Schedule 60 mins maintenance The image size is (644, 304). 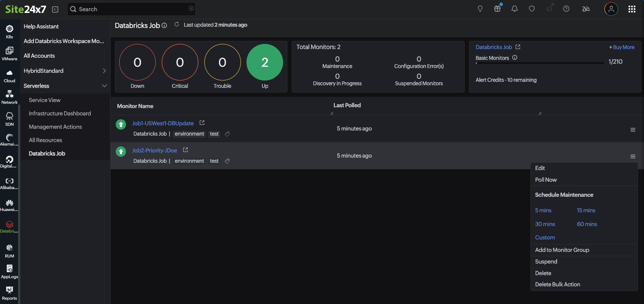587,224
